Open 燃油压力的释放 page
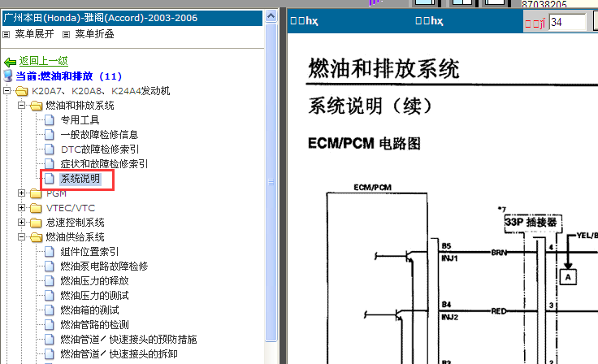 click(x=94, y=281)
